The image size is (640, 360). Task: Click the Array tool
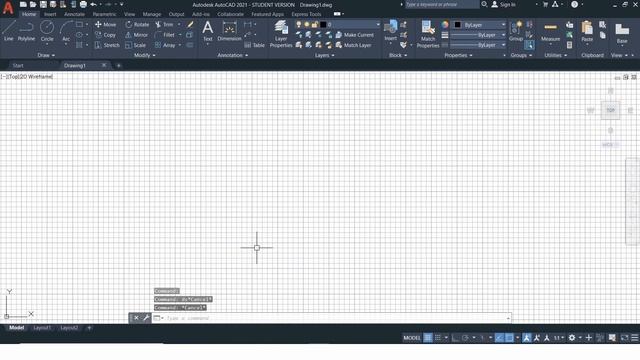tap(165, 45)
